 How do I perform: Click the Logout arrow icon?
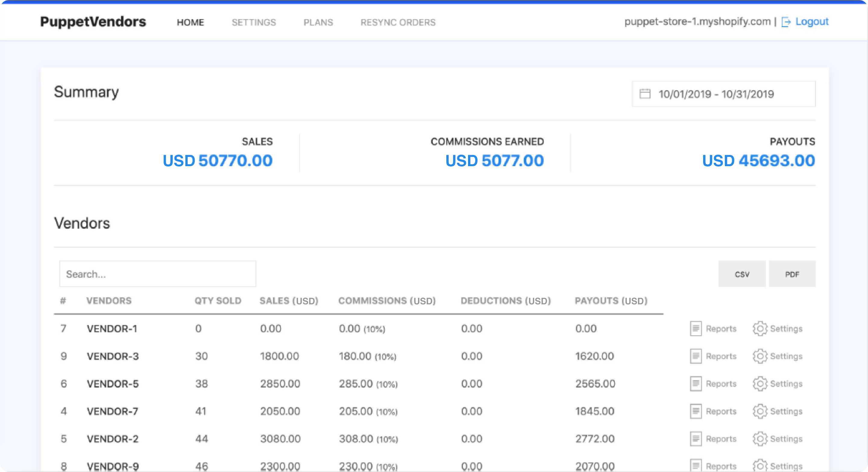pos(786,22)
